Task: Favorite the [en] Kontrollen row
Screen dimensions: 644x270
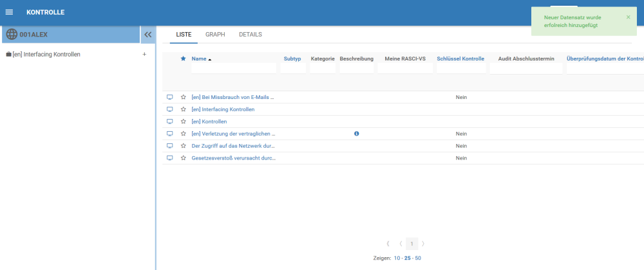Action: tap(183, 122)
